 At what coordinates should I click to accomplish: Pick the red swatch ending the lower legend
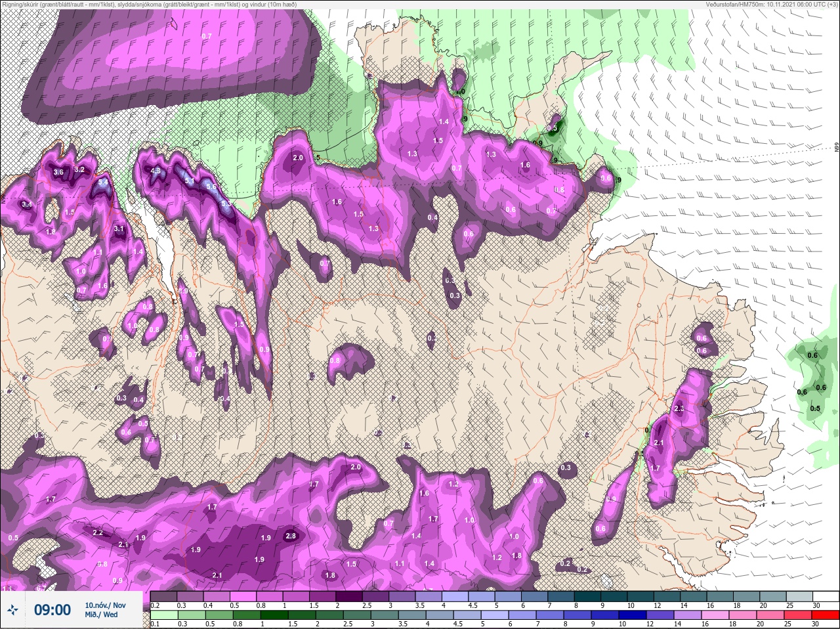825,615
